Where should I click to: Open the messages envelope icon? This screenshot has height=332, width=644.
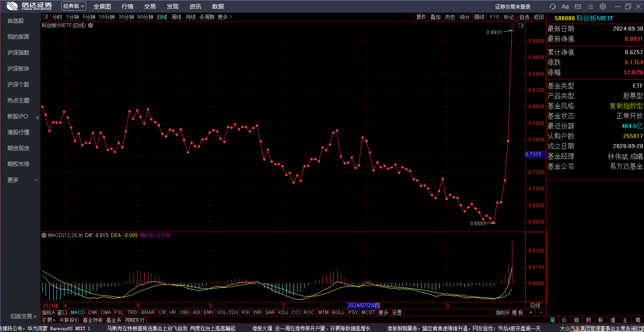(578, 6)
